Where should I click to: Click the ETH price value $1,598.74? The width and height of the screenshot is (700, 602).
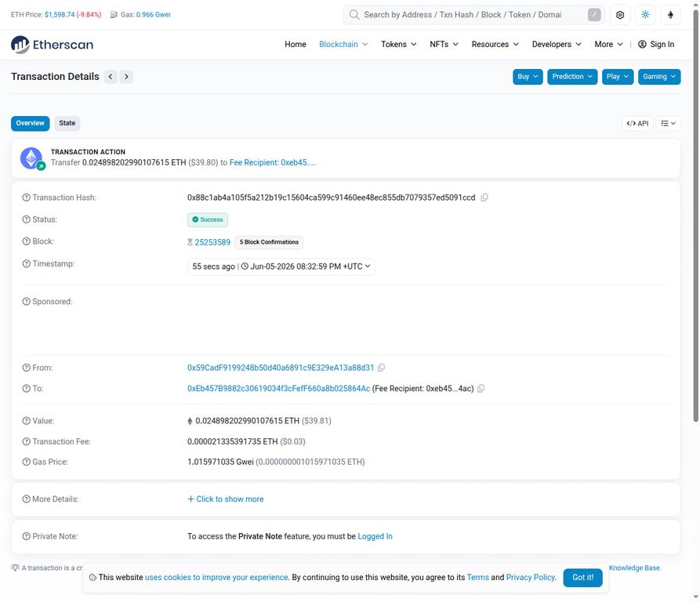60,15
